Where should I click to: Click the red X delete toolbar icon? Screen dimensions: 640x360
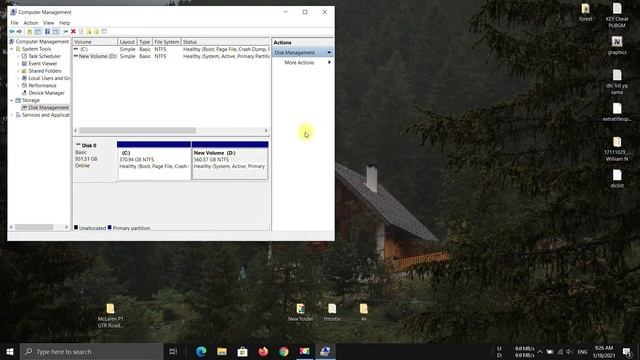point(73,31)
